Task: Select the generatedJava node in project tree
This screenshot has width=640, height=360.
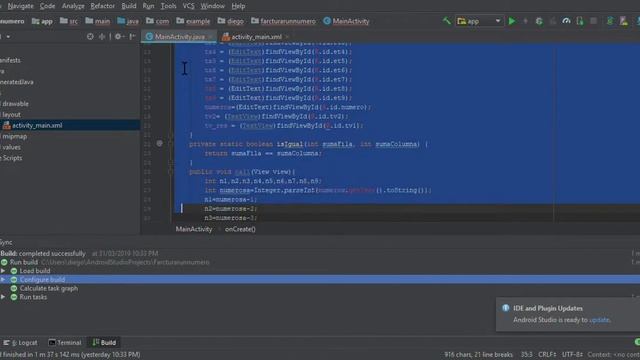Action: (16, 82)
